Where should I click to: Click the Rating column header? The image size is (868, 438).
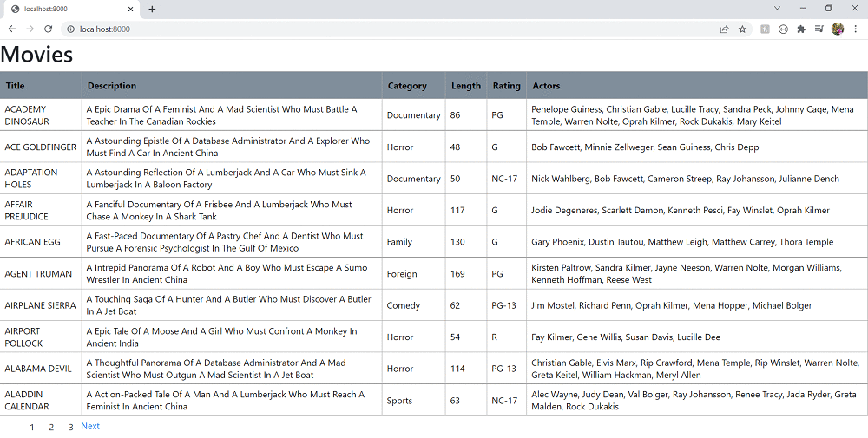coord(507,86)
